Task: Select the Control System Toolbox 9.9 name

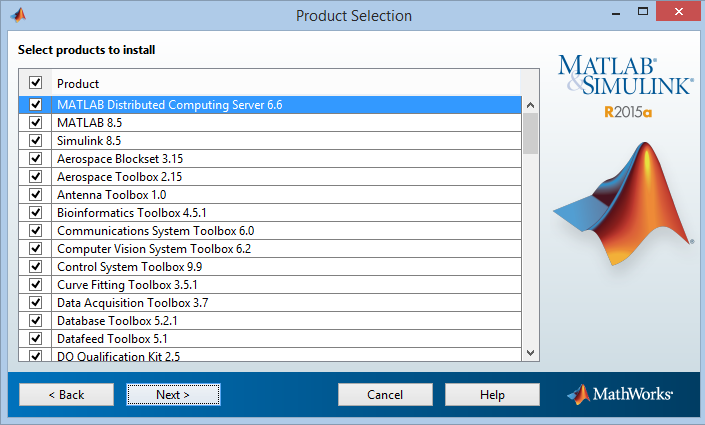Action: tap(129, 267)
